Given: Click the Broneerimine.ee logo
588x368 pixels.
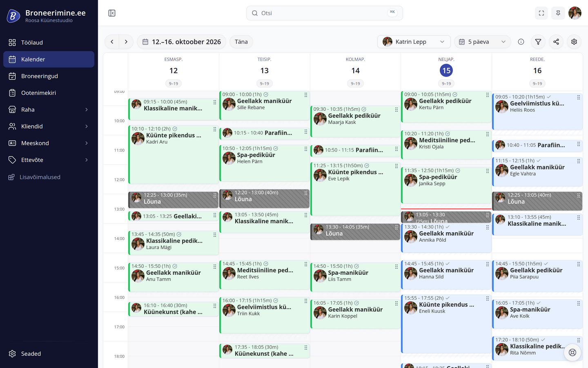Looking at the screenshot, I should (x=13, y=16).
